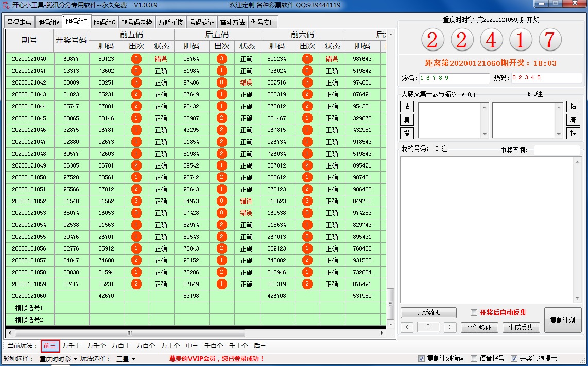Click the left 清 clear button
The width and height of the screenshot is (588, 366).
click(407, 120)
